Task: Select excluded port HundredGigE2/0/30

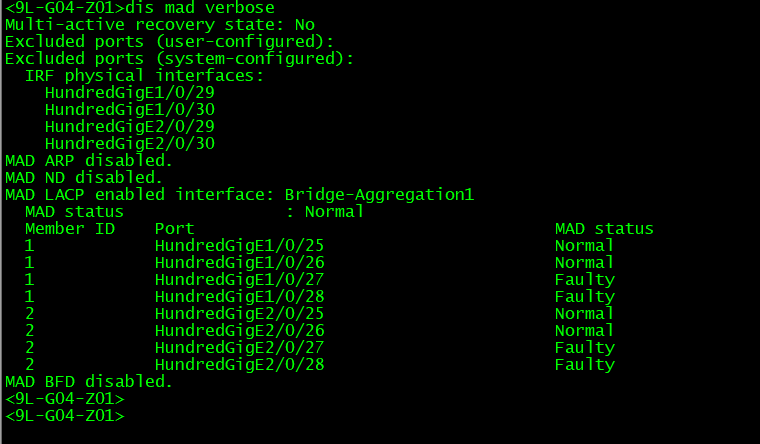Action: tap(130, 143)
